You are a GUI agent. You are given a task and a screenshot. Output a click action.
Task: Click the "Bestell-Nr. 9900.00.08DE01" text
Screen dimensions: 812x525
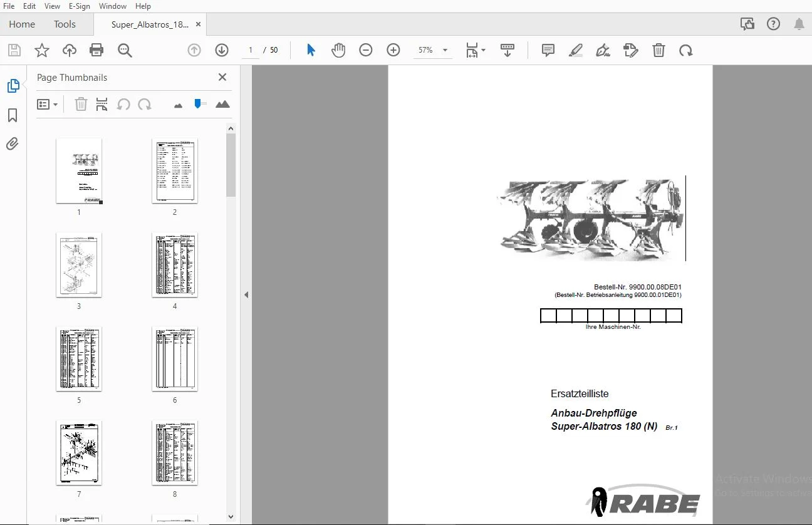(638, 288)
